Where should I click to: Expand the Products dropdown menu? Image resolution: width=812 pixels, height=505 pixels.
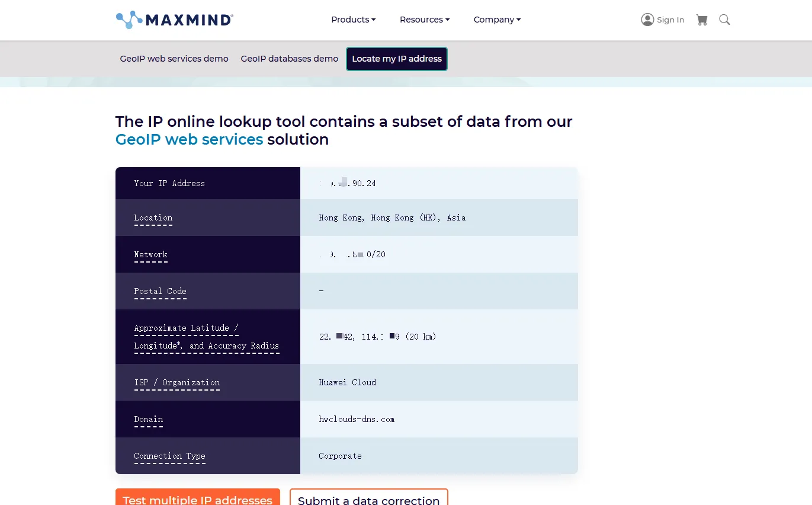point(353,20)
